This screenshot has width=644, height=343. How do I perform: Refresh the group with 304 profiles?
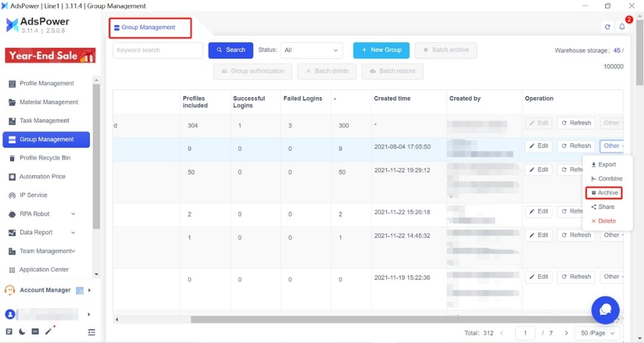(576, 123)
